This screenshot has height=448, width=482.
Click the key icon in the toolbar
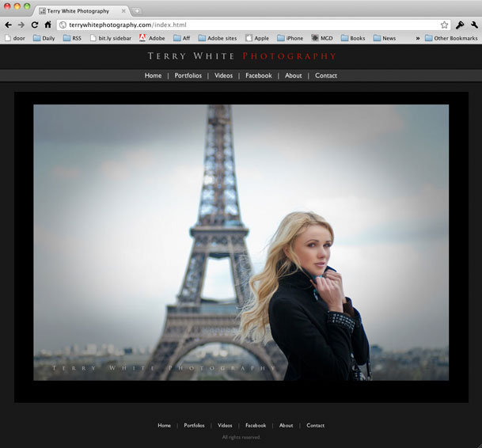pos(460,25)
